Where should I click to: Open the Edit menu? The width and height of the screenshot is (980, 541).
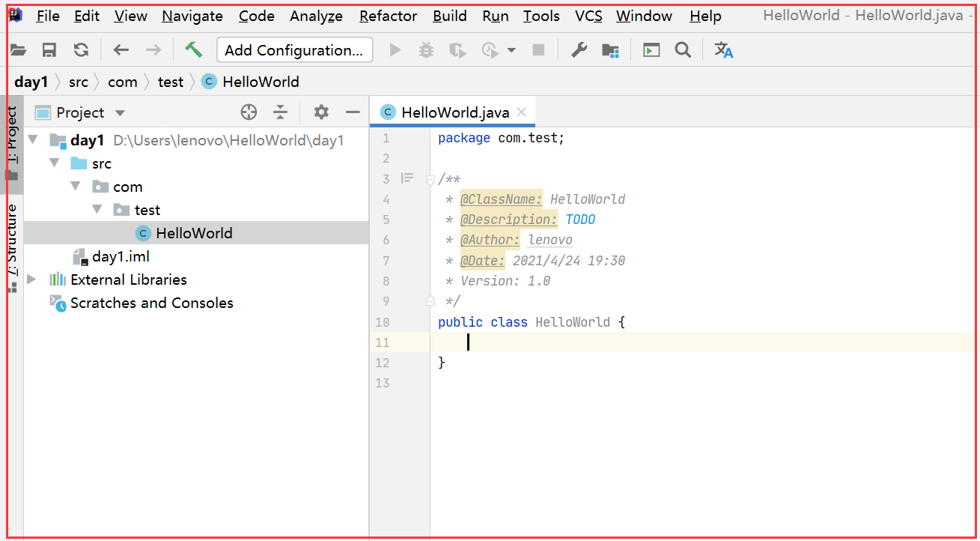tap(87, 16)
